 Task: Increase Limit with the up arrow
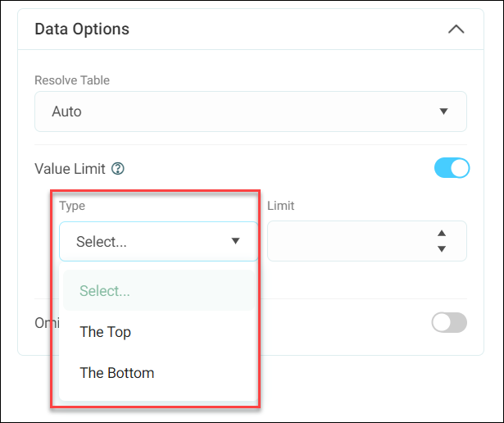click(x=442, y=234)
